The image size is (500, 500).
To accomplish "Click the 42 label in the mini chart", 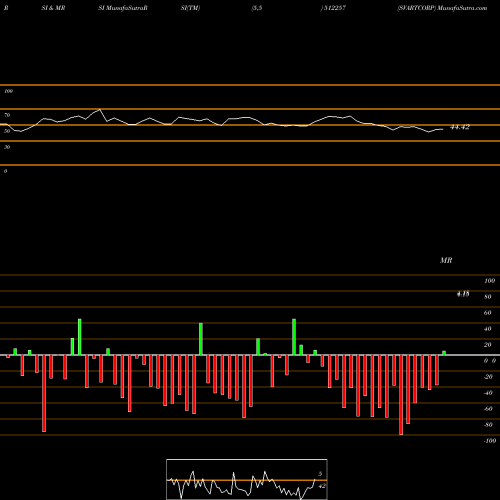I will click(x=322, y=486).
